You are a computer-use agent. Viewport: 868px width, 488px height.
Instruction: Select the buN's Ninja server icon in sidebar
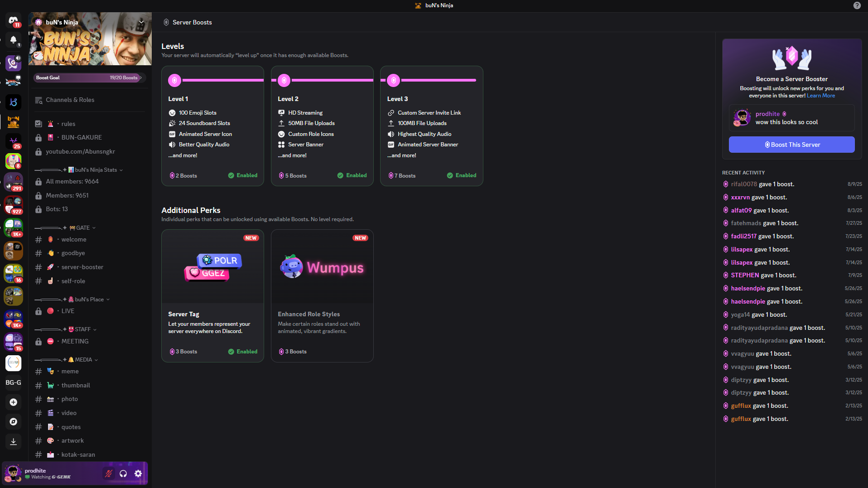click(13, 121)
